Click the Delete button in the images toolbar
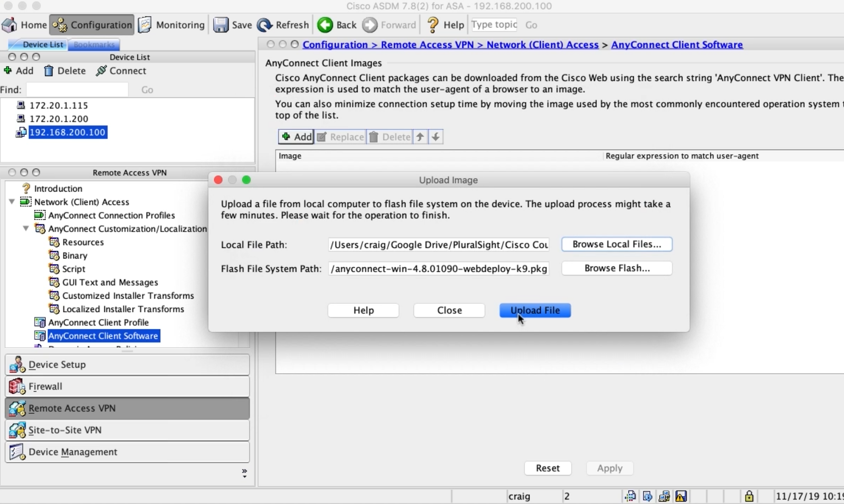 (x=390, y=137)
